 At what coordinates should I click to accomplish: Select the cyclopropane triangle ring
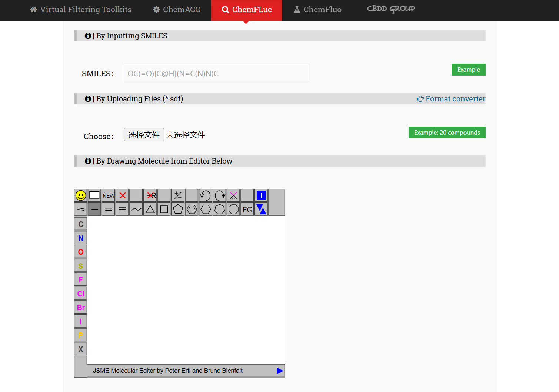click(x=150, y=210)
